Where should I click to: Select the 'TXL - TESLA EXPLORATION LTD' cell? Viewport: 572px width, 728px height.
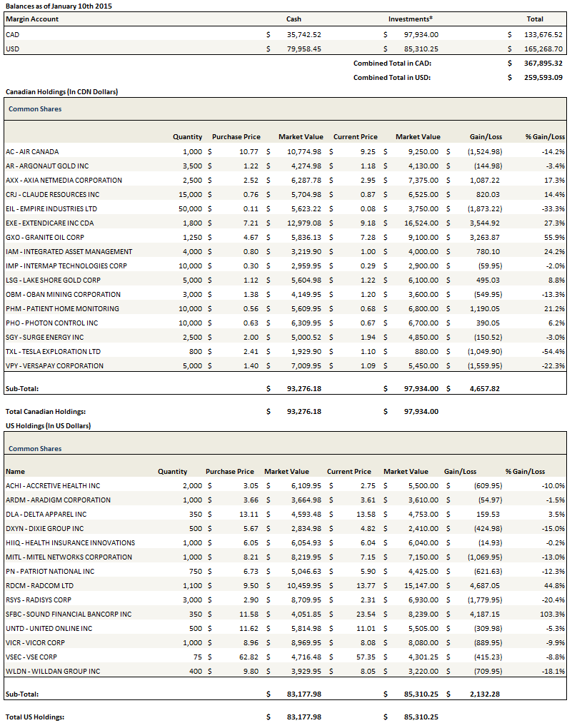(54, 351)
